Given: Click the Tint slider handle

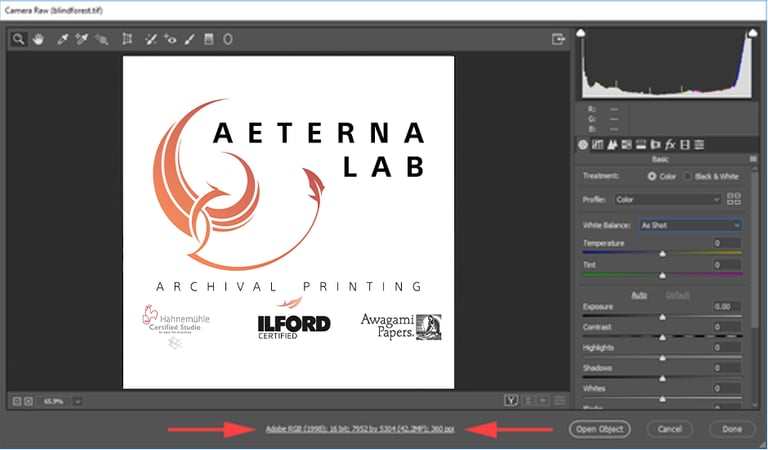Looking at the screenshot, I should [662, 276].
